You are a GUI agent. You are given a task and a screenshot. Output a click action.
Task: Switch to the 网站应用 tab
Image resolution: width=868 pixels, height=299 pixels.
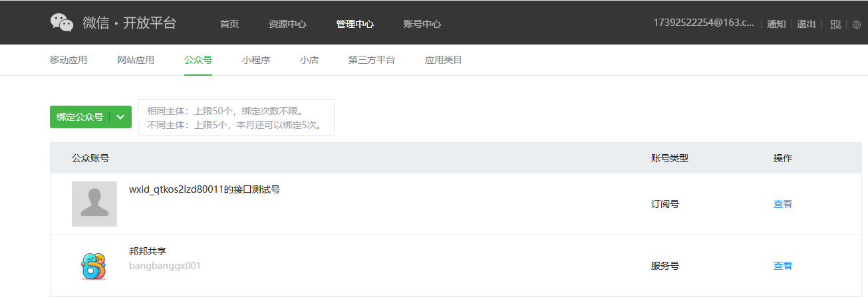click(x=136, y=60)
